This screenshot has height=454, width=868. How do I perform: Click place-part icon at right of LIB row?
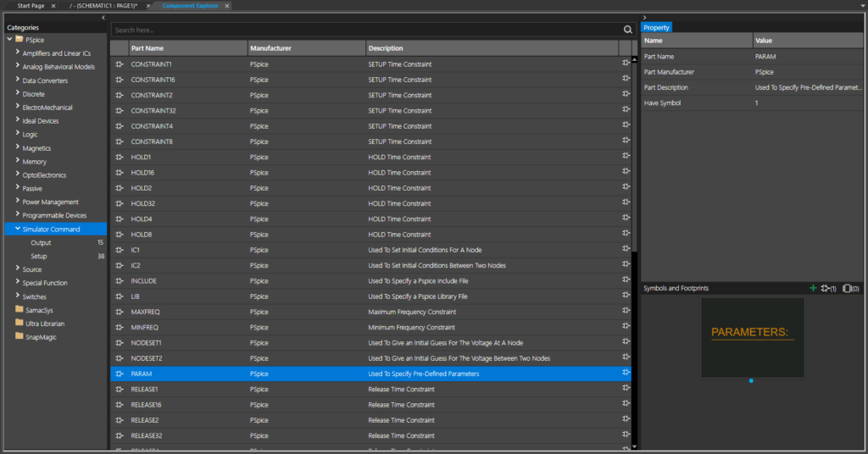point(626,296)
